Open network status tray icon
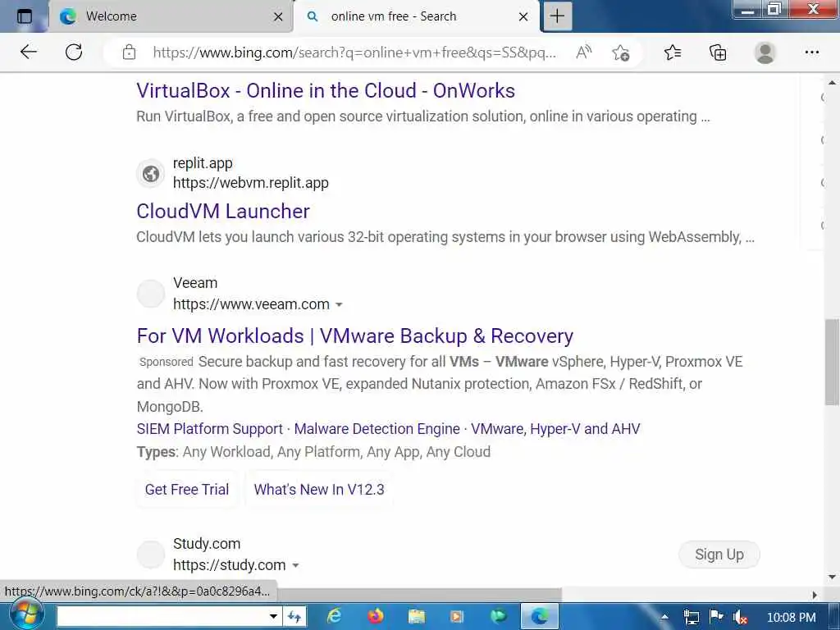 (691, 617)
